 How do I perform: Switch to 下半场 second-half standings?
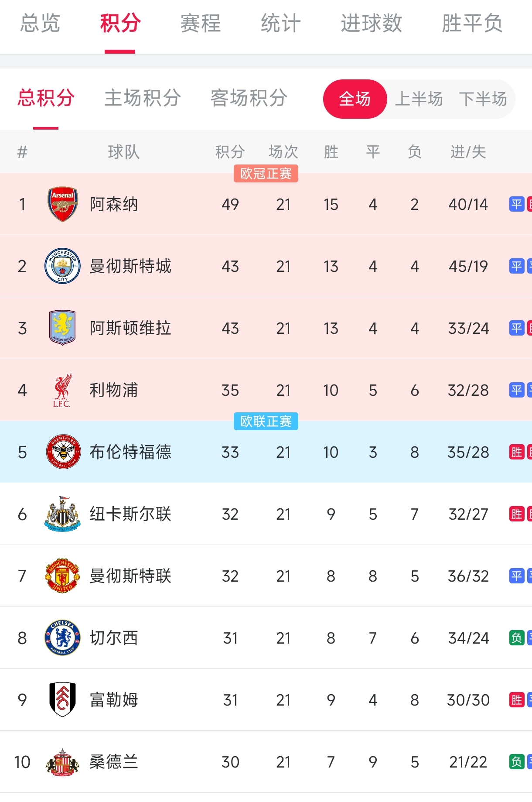pos(483,99)
